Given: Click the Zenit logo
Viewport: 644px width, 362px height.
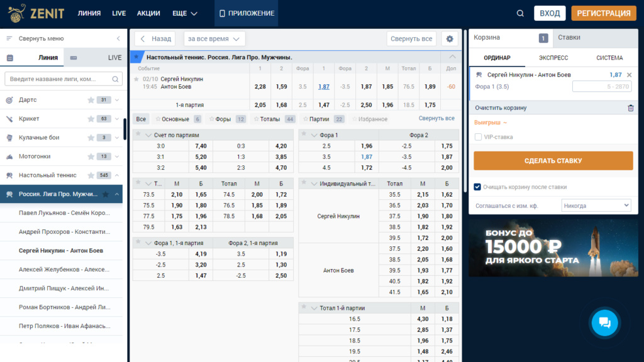Looking at the screenshot, I should coord(36,13).
